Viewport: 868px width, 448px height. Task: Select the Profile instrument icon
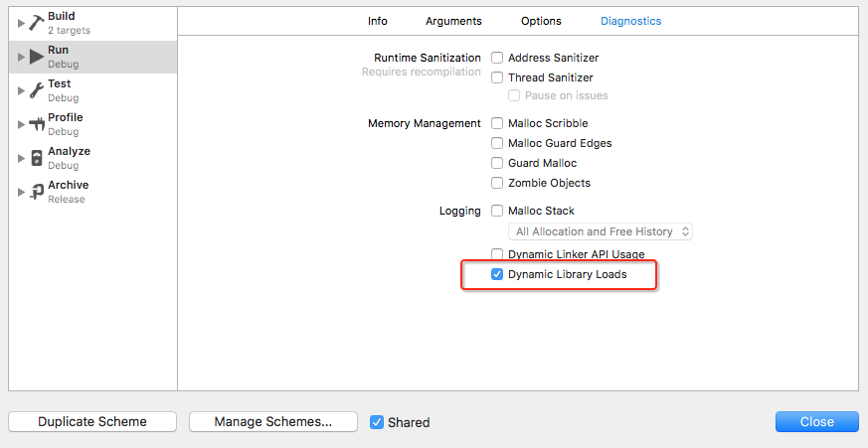(37, 124)
